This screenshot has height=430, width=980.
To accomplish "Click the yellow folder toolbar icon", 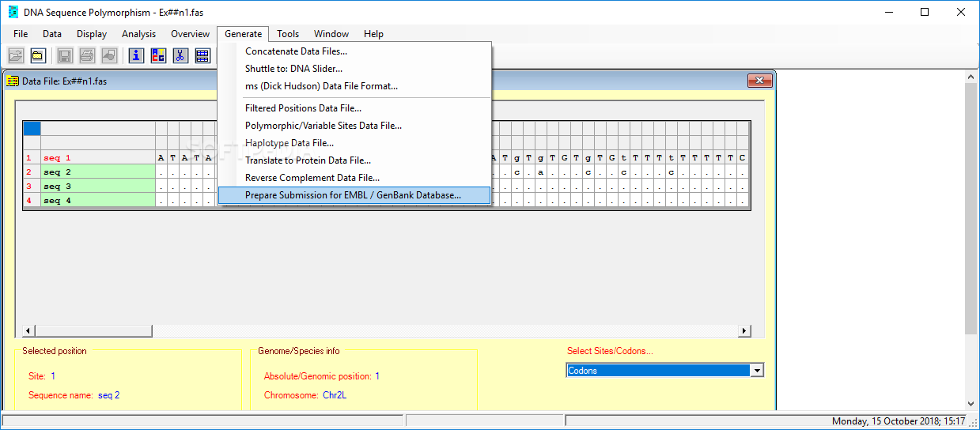I will pos(38,55).
